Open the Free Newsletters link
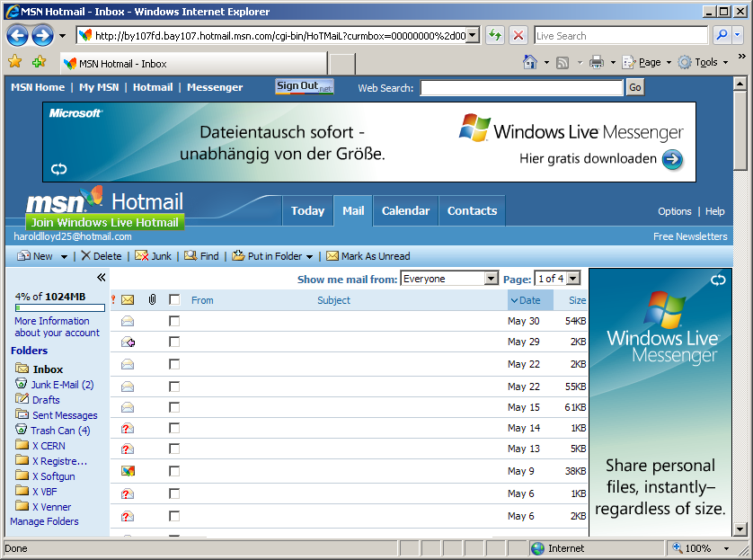 point(690,236)
